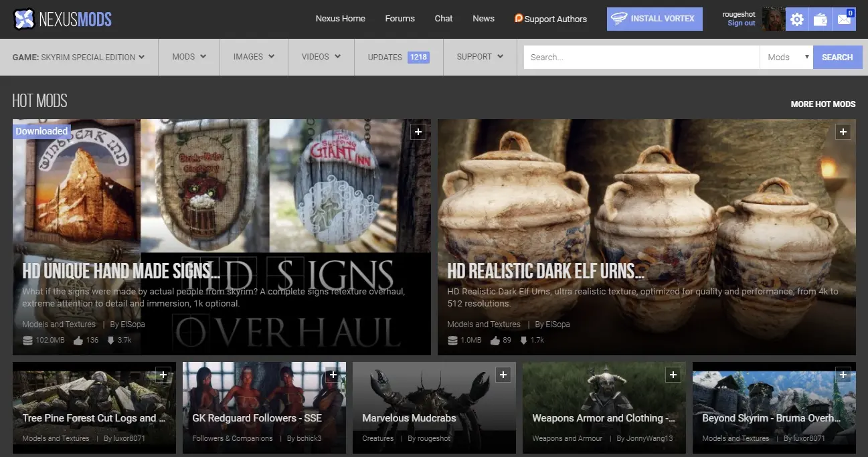Click thumbs-up icon on Dark Elf Urns card
868x457 pixels.
click(495, 340)
